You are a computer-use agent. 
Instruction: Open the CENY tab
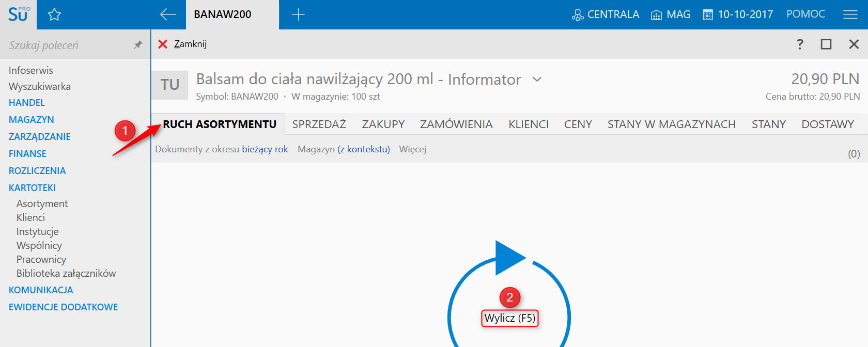click(578, 124)
